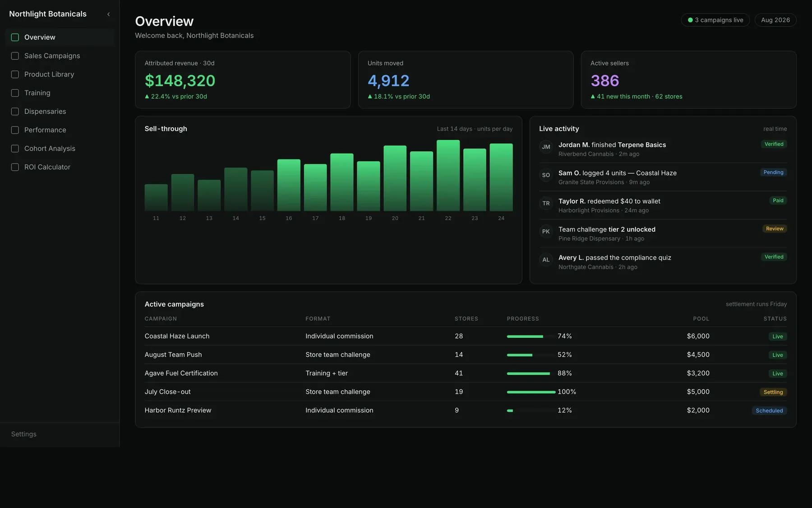Collapse the sidebar with the chevron arrow
Viewport: 812px width, 508px height.
tap(108, 14)
